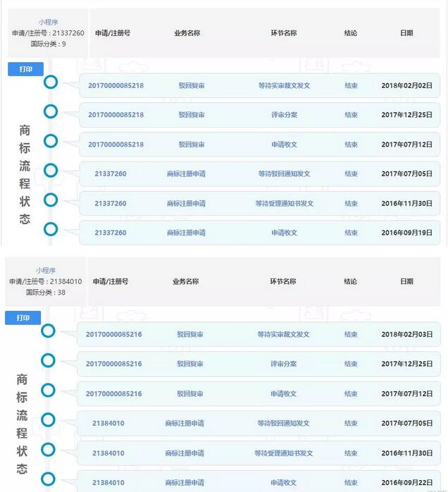Open 21337260 link dated 2016年11月30日
The width and height of the screenshot is (448, 492).
click(111, 204)
